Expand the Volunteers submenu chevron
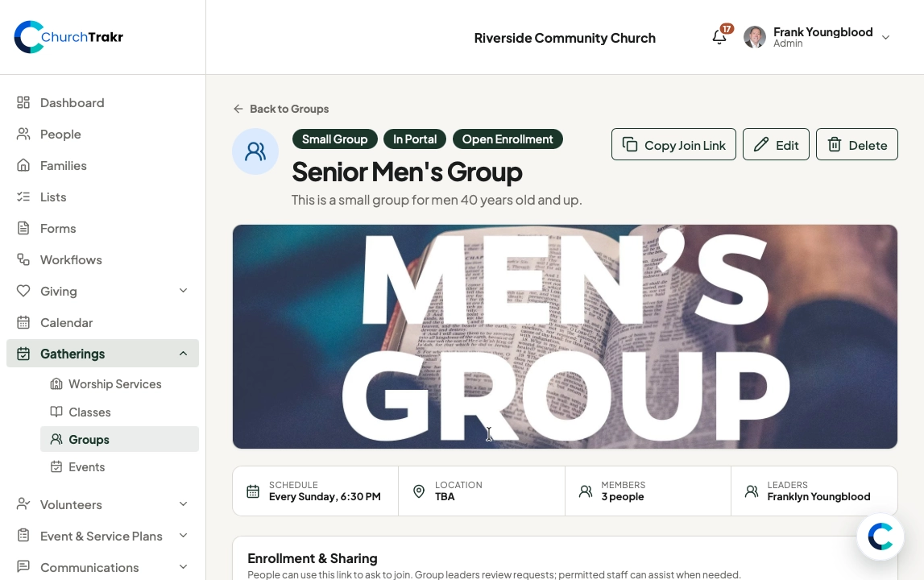Image resolution: width=924 pixels, height=580 pixels. click(x=183, y=504)
